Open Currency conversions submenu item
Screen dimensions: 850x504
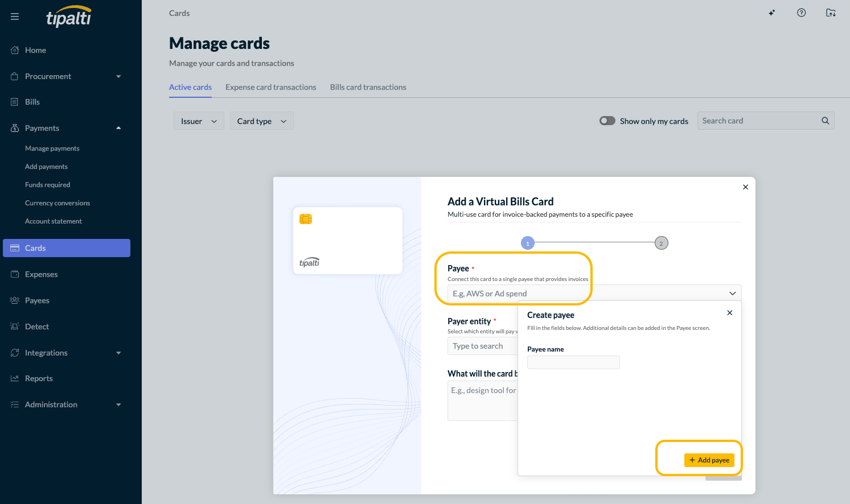(58, 203)
